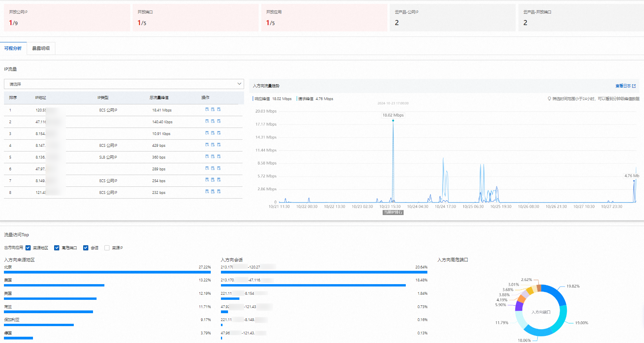Click the 18.41 Mbps peak value cell
The height and width of the screenshot is (343, 644).
[x=162, y=110]
